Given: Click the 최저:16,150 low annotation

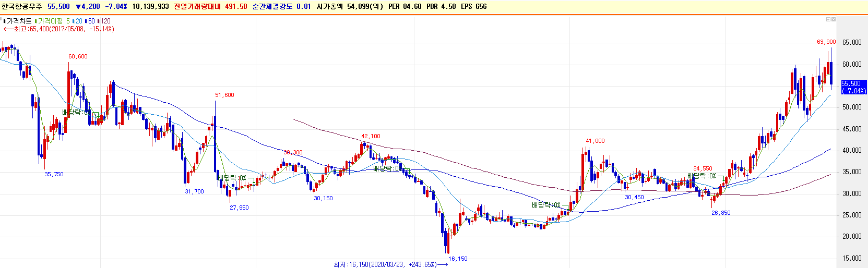Looking at the screenshot, I should pos(391,264).
